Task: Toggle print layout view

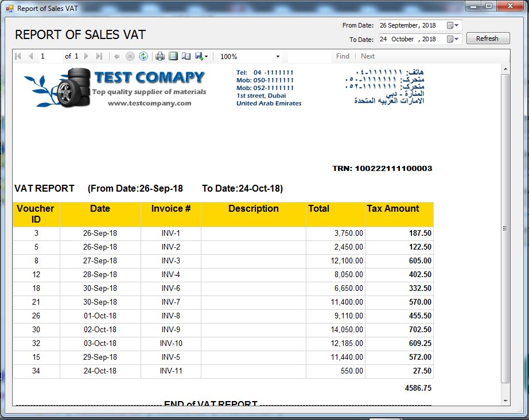Action: [173, 56]
